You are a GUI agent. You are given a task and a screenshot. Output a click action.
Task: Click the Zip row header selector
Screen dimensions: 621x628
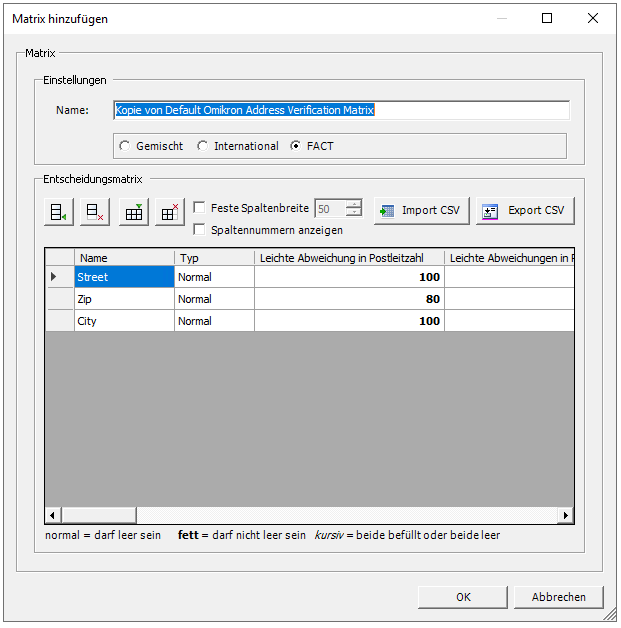click(60, 299)
